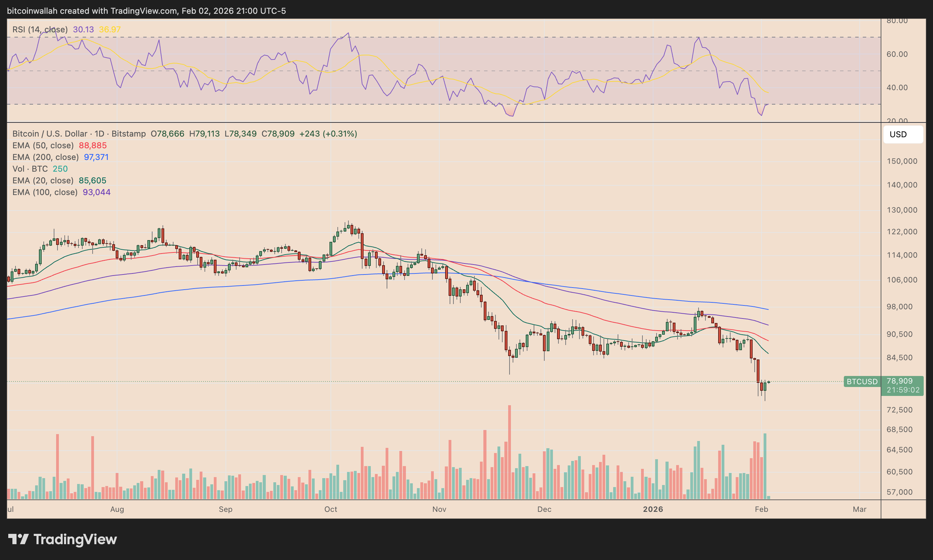Select the EMA (100, close) legend entry
The width and height of the screenshot is (933, 560).
[x=46, y=192]
